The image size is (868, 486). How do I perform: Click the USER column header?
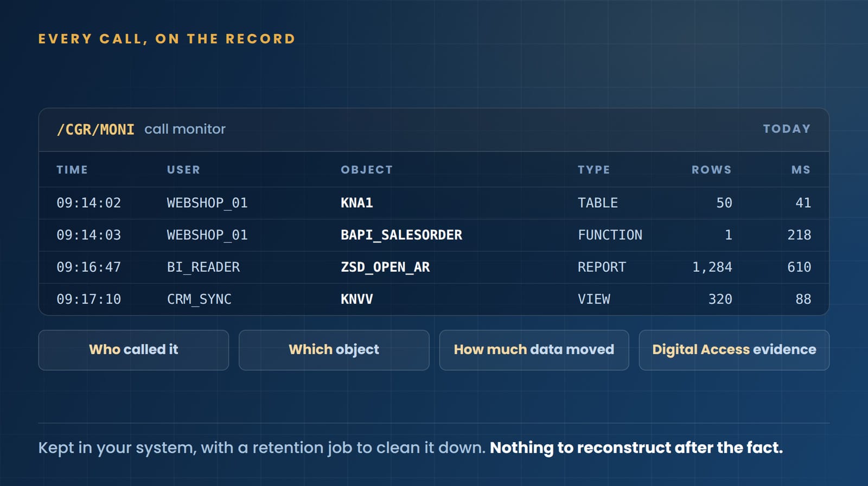(x=183, y=170)
